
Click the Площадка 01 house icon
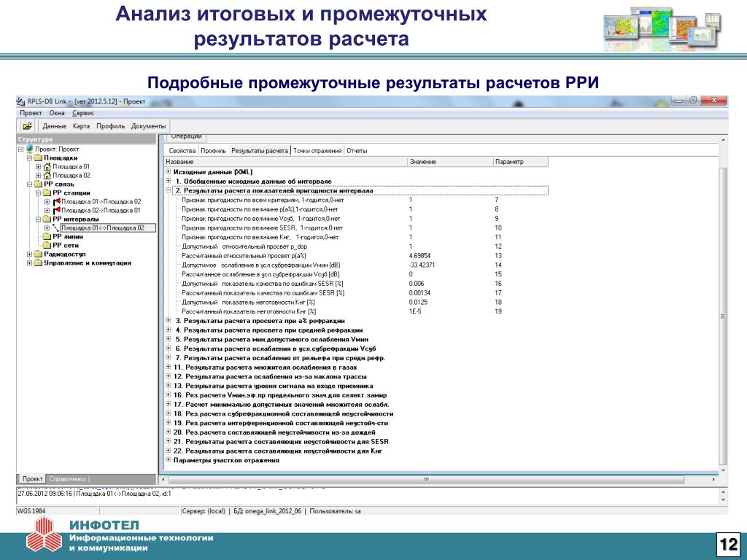pos(47,167)
